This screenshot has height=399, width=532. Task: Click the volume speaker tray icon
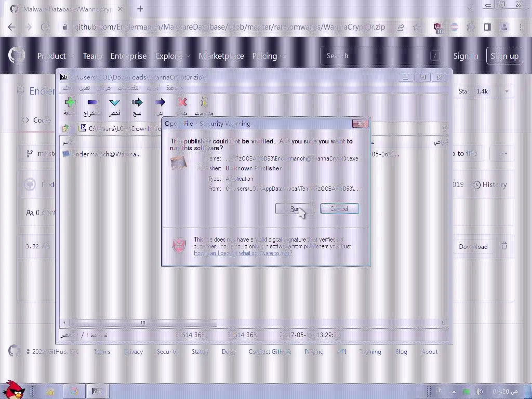479,392
